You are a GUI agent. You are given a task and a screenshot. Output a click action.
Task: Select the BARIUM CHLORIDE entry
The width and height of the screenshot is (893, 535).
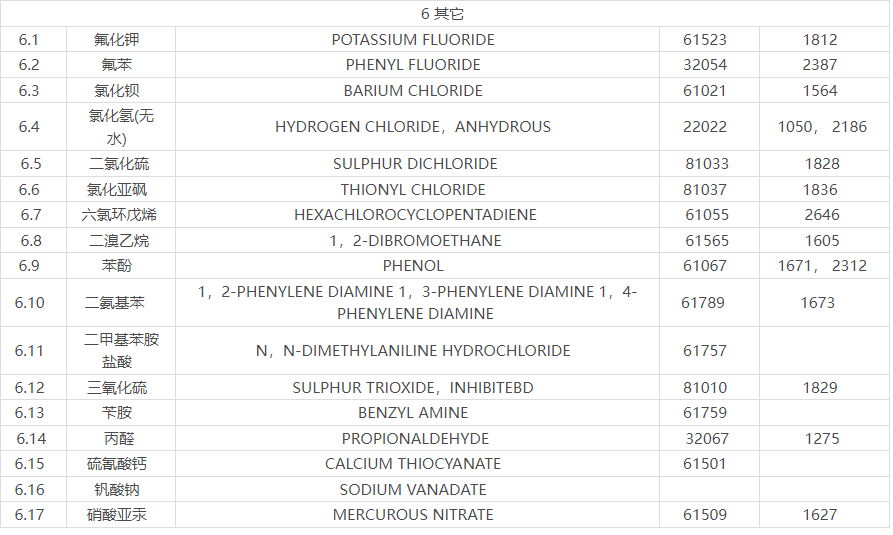[413, 91]
